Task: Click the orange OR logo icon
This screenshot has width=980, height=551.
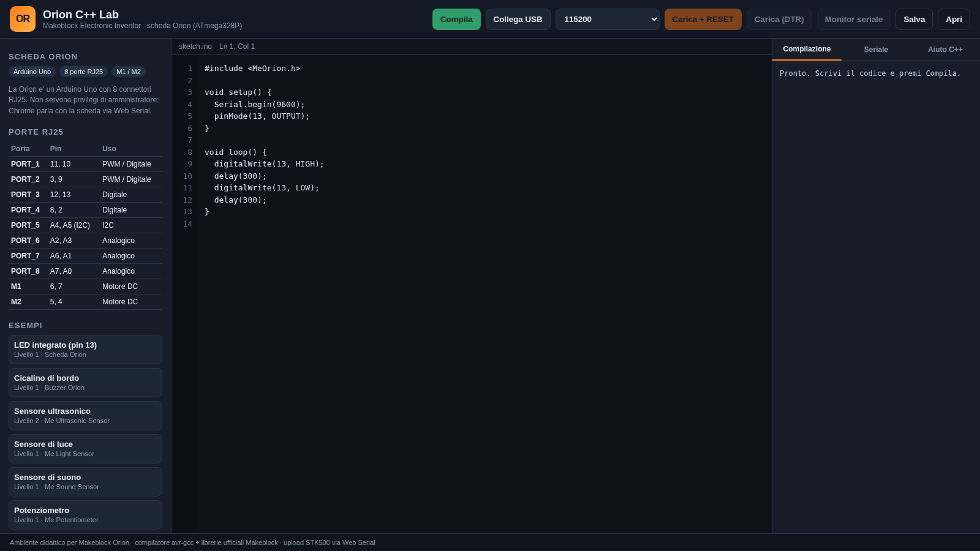Action: point(23,19)
